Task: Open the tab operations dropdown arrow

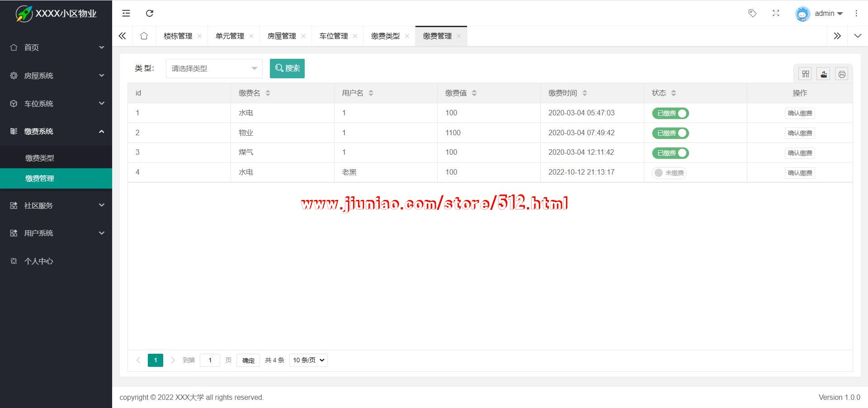Action: 858,36
